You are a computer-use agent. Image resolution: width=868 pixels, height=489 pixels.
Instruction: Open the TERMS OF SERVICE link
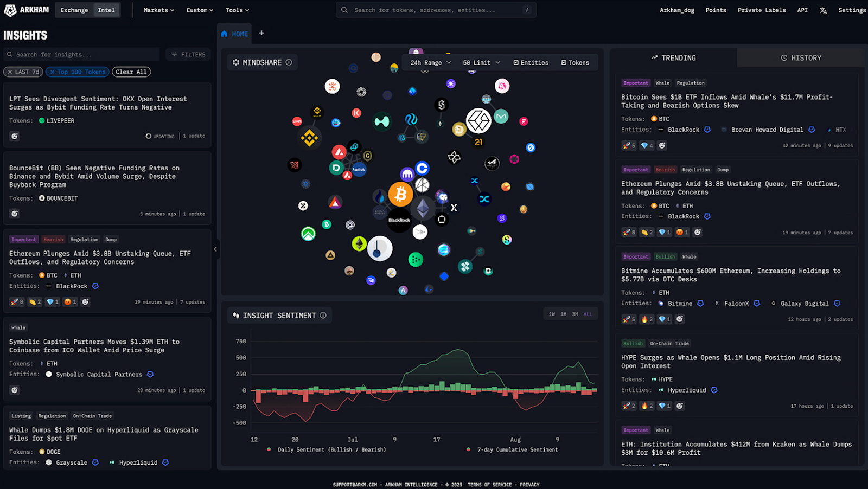490,485
